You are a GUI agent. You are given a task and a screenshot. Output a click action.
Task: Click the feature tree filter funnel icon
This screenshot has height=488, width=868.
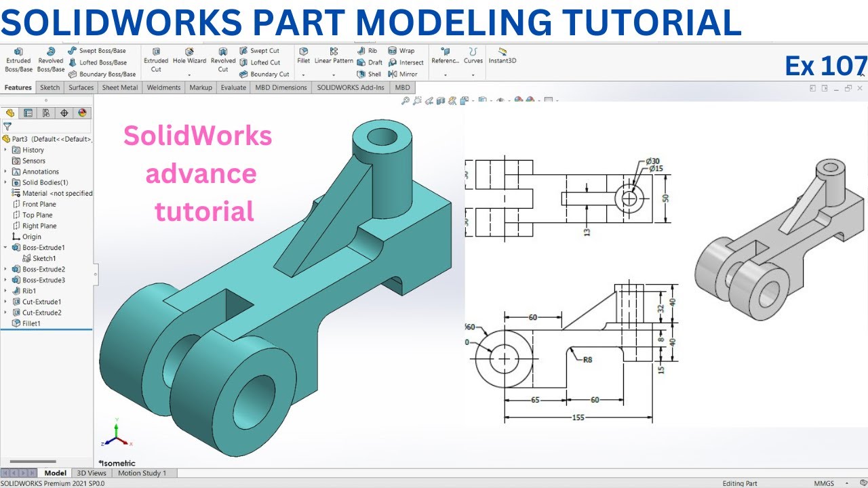tap(7, 126)
